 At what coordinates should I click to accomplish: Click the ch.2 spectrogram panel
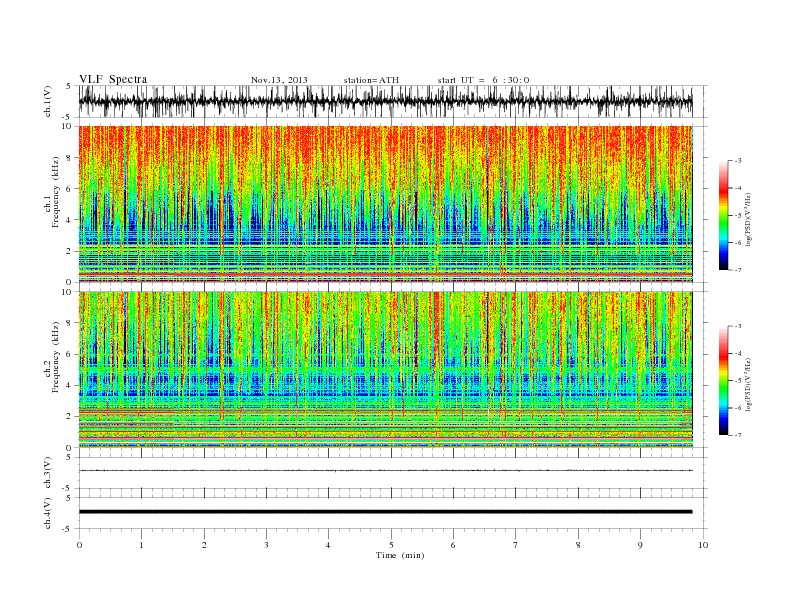click(x=386, y=370)
